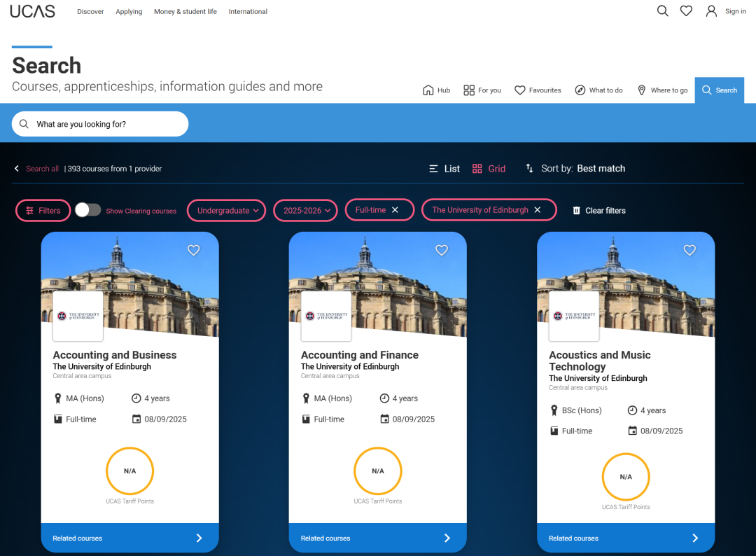Open the Money & student life menu
This screenshot has width=756, height=556.
185,12
